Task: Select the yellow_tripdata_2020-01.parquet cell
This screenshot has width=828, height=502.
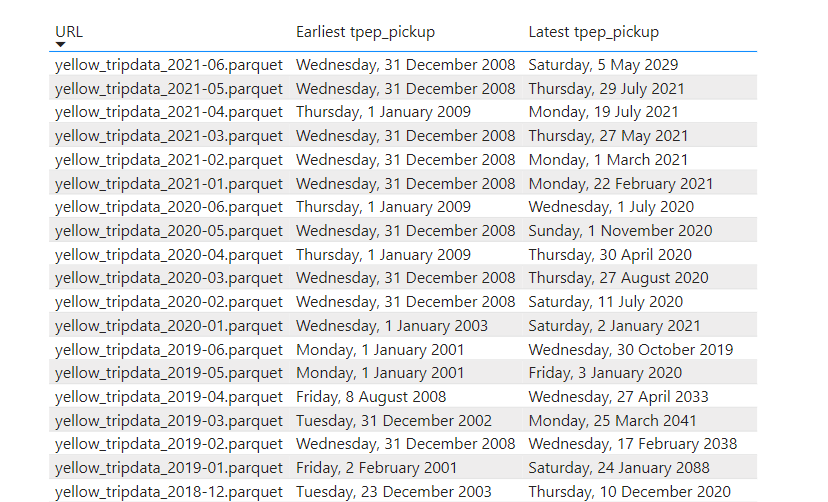Action: click(169, 325)
